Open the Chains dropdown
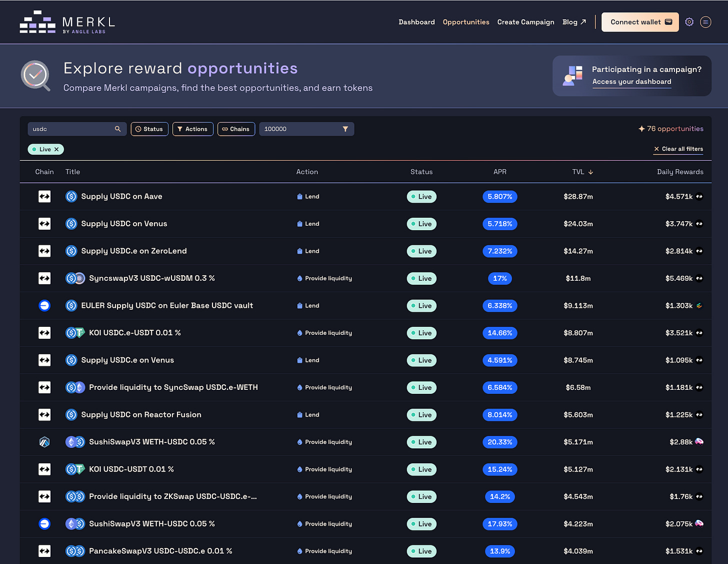The height and width of the screenshot is (564, 728). 236,129
